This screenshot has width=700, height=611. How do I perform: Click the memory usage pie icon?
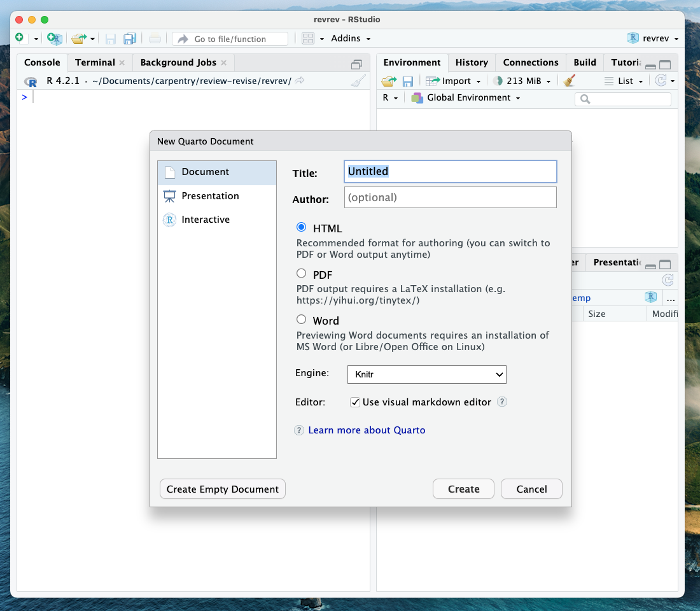[x=498, y=81]
